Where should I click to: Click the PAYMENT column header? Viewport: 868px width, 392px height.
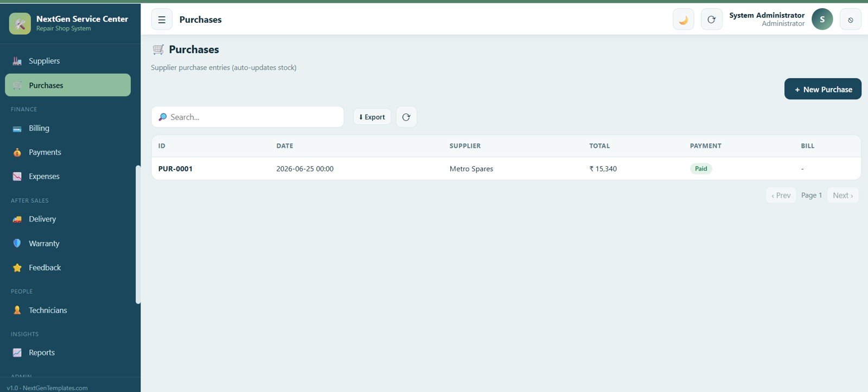(706, 146)
